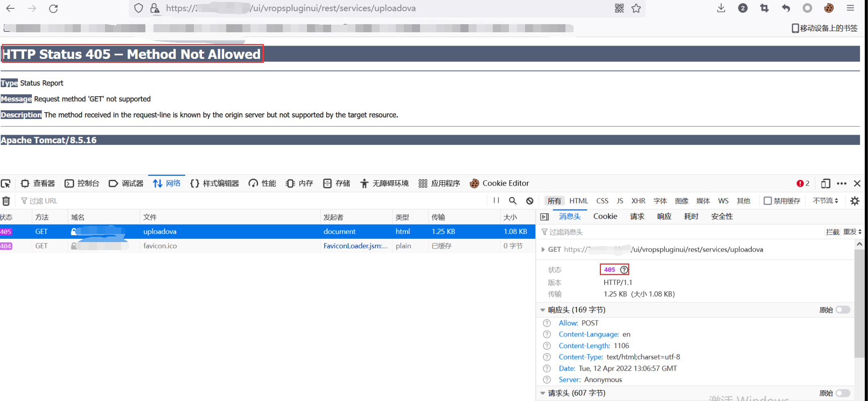Open request blocking icon
The image size is (868, 401).
tap(530, 200)
